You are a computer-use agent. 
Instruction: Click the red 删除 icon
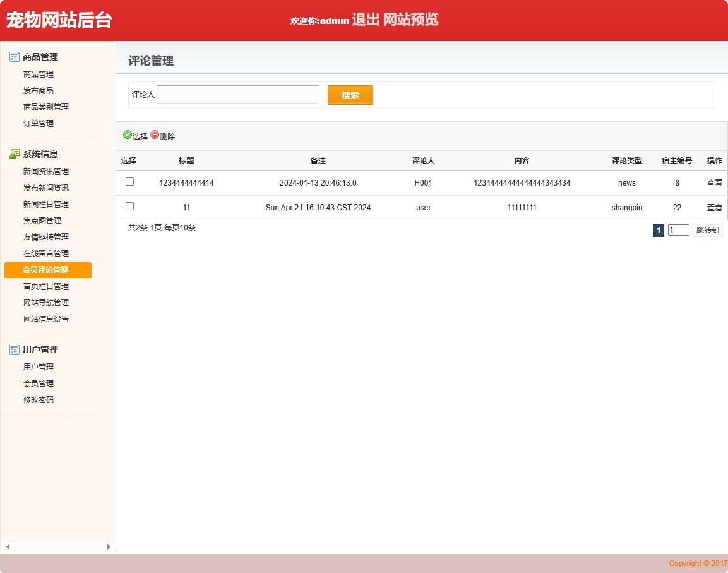click(155, 134)
